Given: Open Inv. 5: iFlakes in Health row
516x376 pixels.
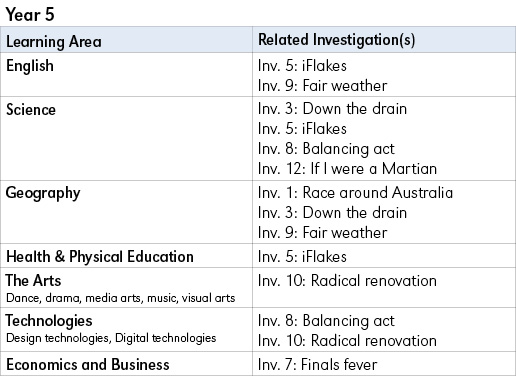Looking at the screenshot, I should (302, 257).
